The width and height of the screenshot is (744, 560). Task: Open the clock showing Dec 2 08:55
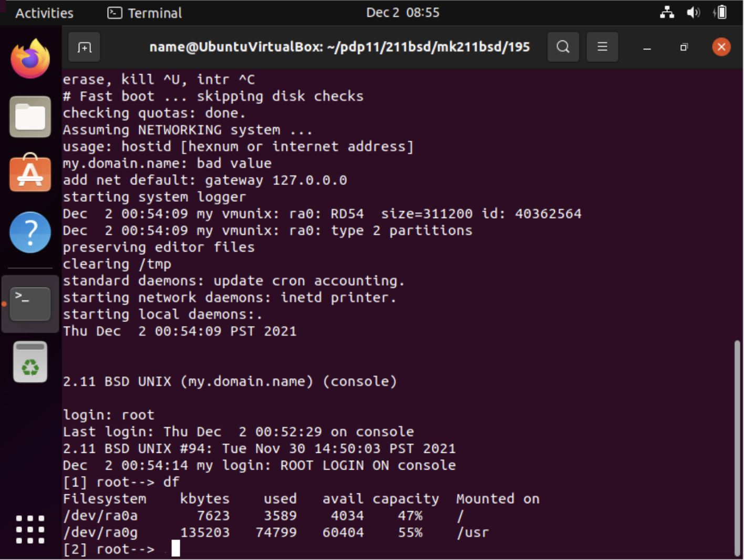click(403, 13)
